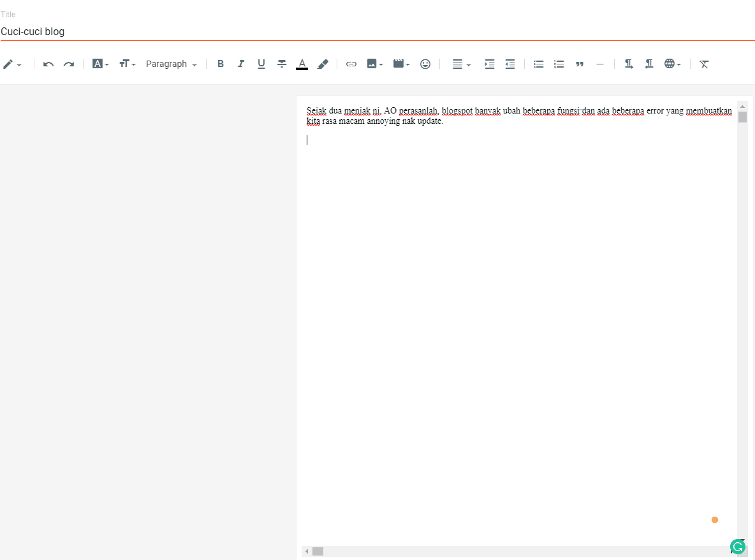Toggle italic formatting
The height and width of the screenshot is (560, 755).
click(241, 64)
